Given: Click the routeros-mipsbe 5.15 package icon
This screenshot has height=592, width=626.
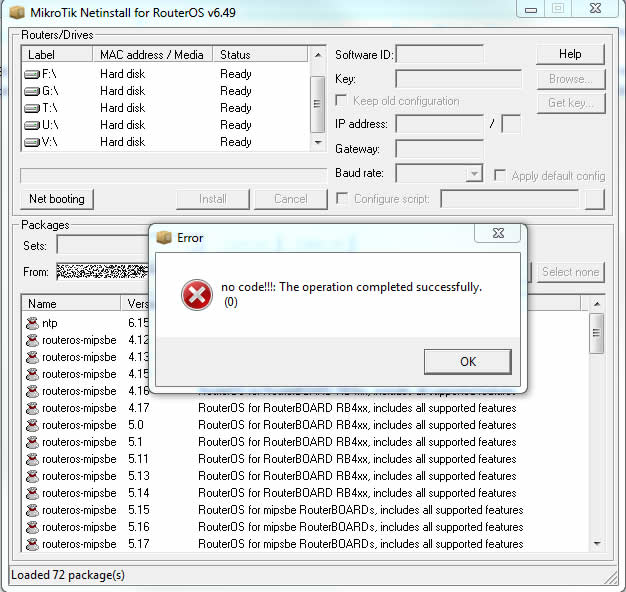Looking at the screenshot, I should [32, 510].
